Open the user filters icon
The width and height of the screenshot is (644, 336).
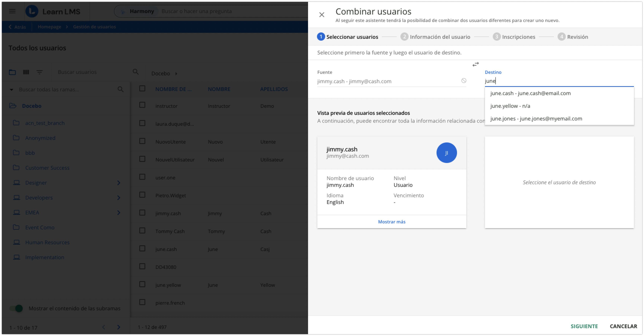click(40, 72)
